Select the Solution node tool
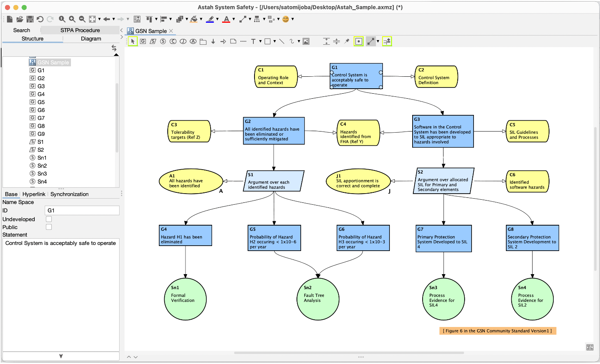The height and width of the screenshot is (364, 600). 162,41
